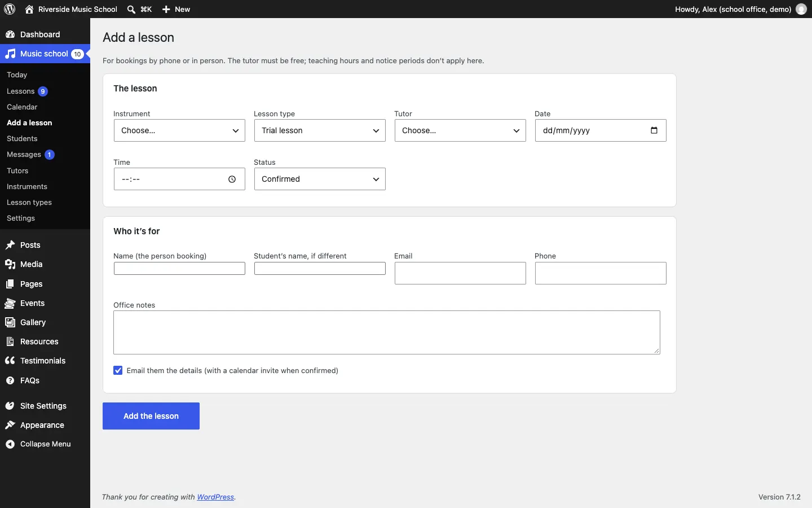
Task: Click the Music school badge 10
Action: tap(77, 54)
